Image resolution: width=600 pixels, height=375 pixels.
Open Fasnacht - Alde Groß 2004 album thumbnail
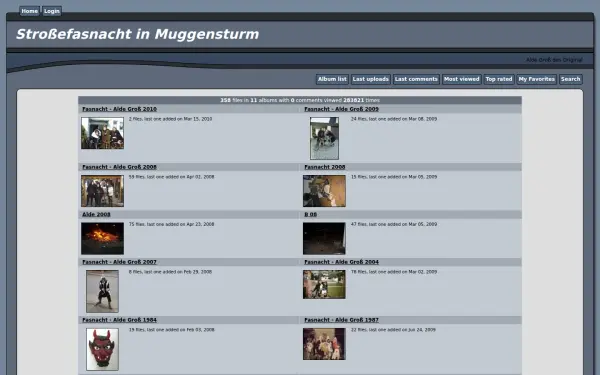coord(324,284)
